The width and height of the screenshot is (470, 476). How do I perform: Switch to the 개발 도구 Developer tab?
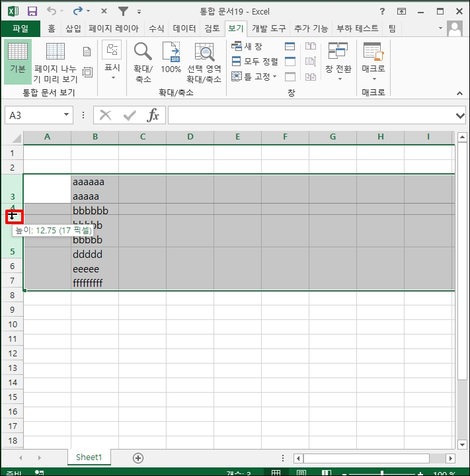[x=268, y=28]
